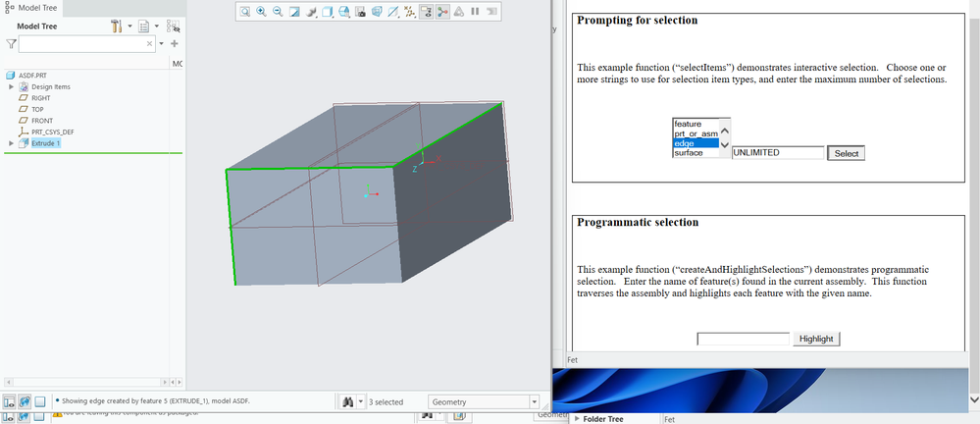Click the Repaint screen icon
This screenshot has width=980, height=424.
pos(294,12)
